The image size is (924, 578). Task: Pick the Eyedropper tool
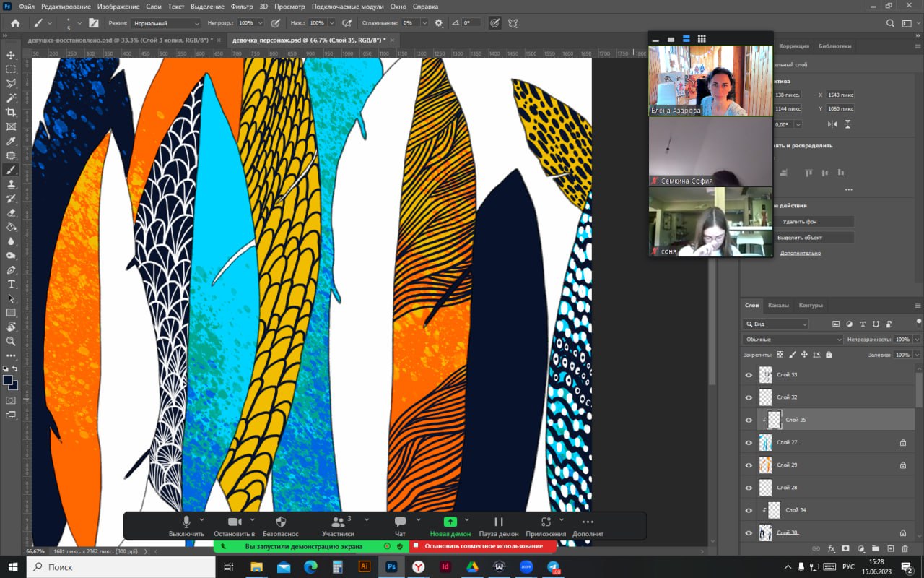(x=11, y=141)
